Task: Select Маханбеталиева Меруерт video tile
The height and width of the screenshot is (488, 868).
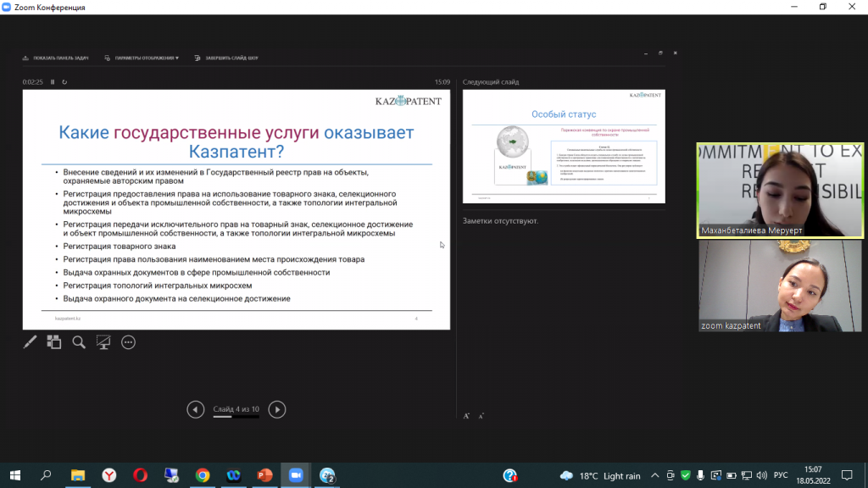Action: [x=780, y=190]
